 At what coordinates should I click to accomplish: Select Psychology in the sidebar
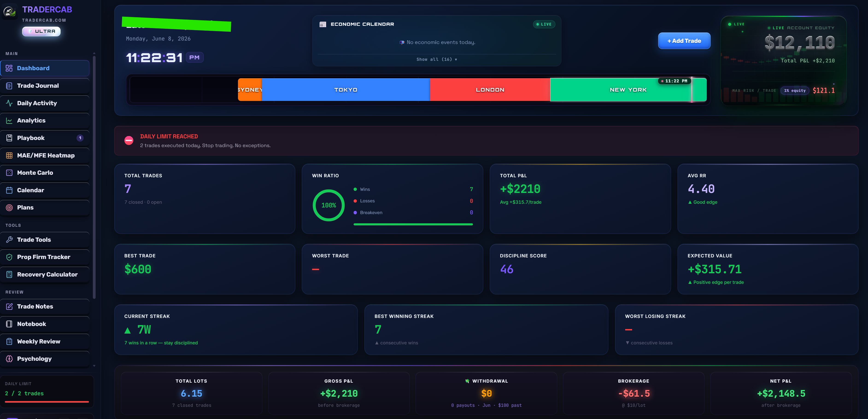44,359
